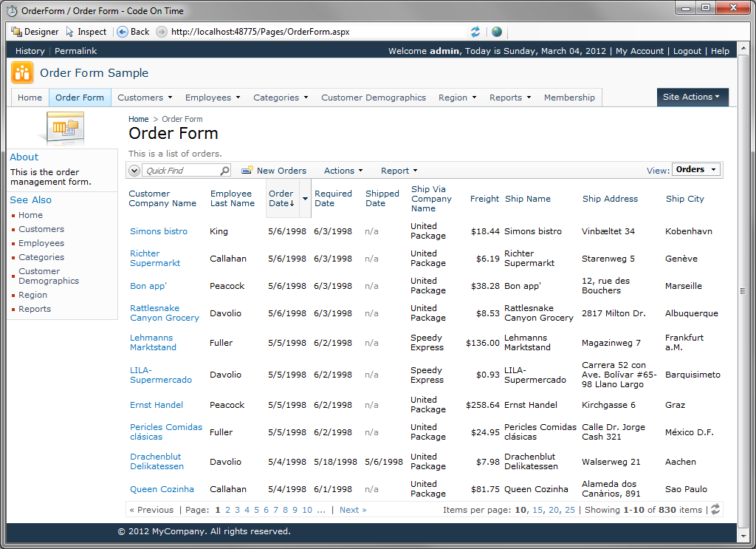Click the window title clock icon
The width and height of the screenshot is (756, 549).
(12, 10)
